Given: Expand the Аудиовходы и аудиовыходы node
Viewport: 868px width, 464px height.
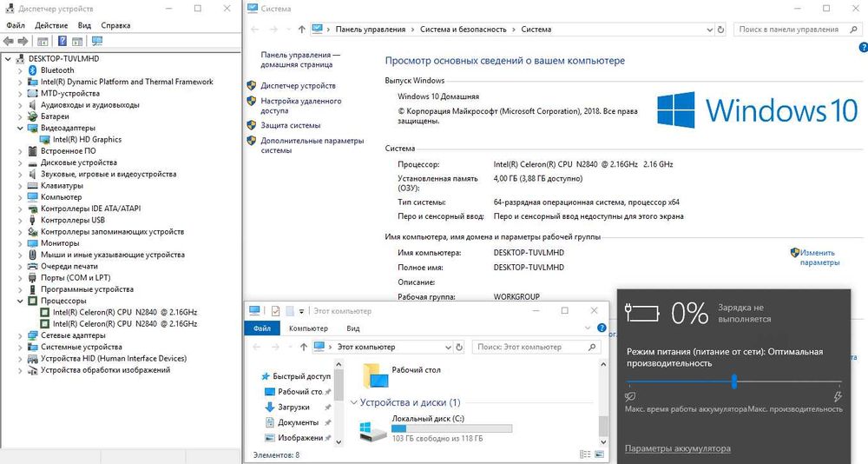Looking at the screenshot, I should (20, 105).
